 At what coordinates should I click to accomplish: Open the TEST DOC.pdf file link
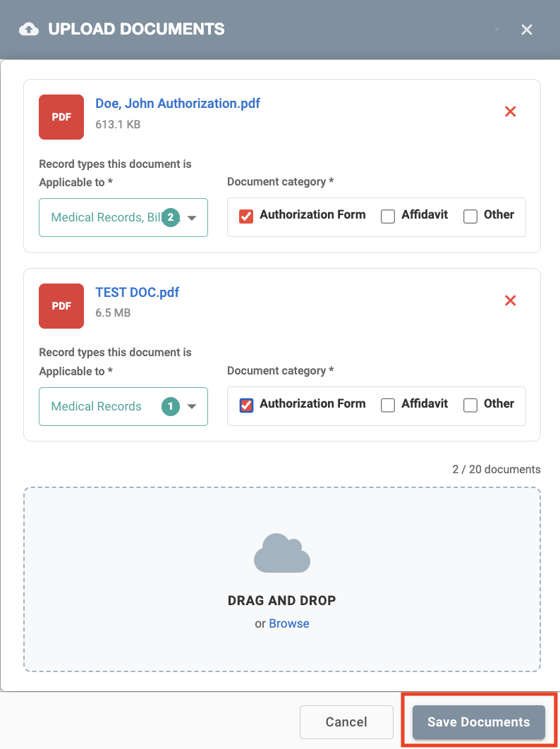138,292
